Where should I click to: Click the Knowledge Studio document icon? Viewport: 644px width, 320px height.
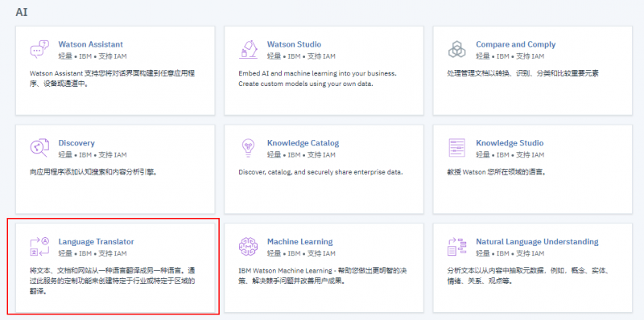456,148
